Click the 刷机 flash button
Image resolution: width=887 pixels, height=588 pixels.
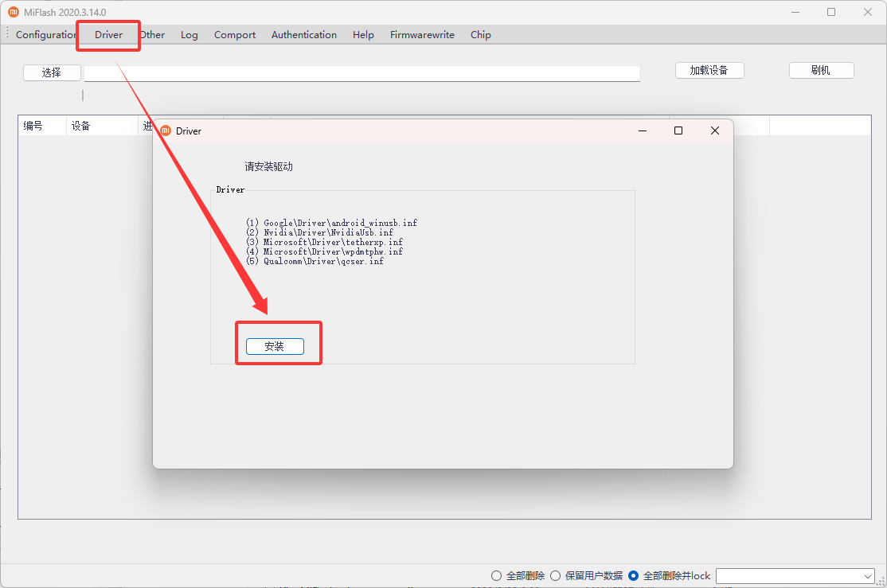click(x=821, y=70)
